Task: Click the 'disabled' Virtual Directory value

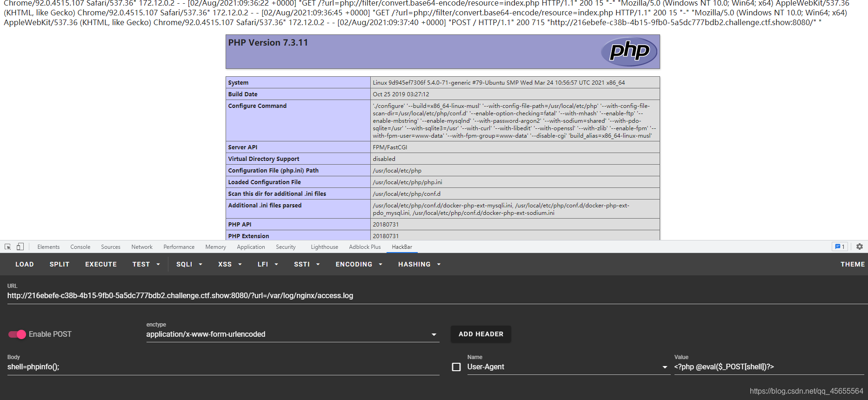Action: (384, 159)
